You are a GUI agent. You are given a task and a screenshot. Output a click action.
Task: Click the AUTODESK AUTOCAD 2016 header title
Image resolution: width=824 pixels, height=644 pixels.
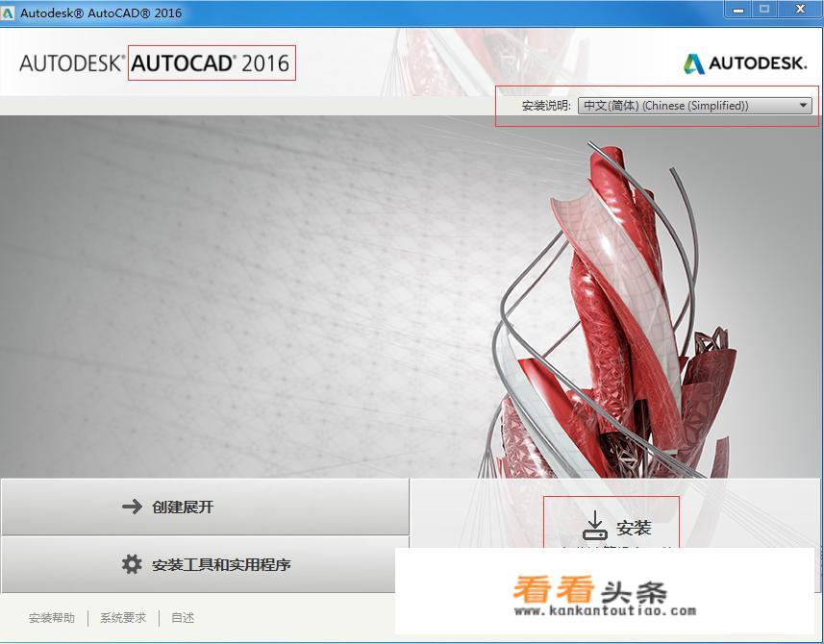click(155, 63)
